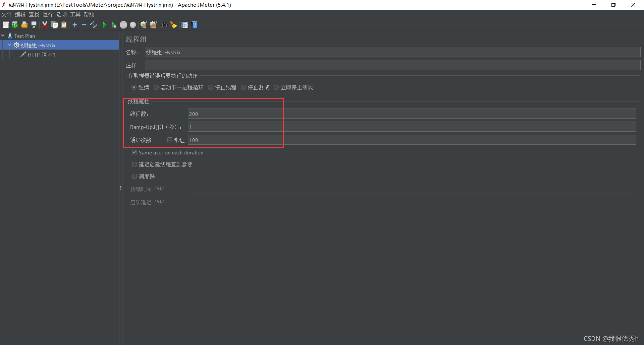This screenshot has width=644, height=345.
Task: Click the Collapse All minus icon
Action: click(x=84, y=25)
